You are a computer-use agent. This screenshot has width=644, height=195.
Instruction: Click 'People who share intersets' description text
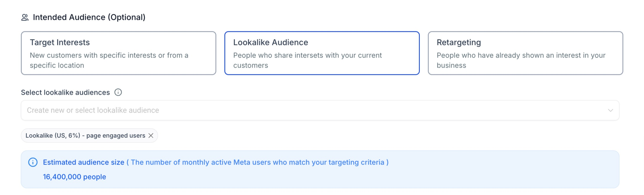click(x=307, y=55)
